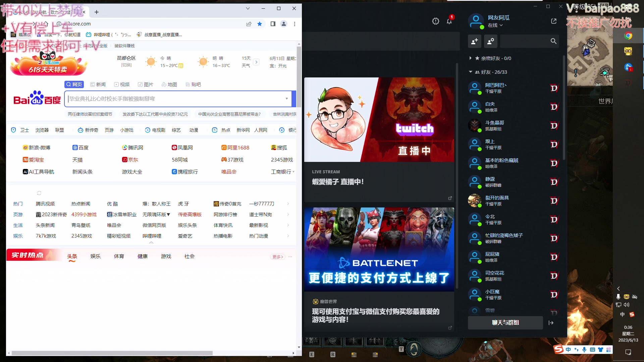Click the browser horizontal scrollbar
Viewport: 644px width, 362px height.
(112, 353)
